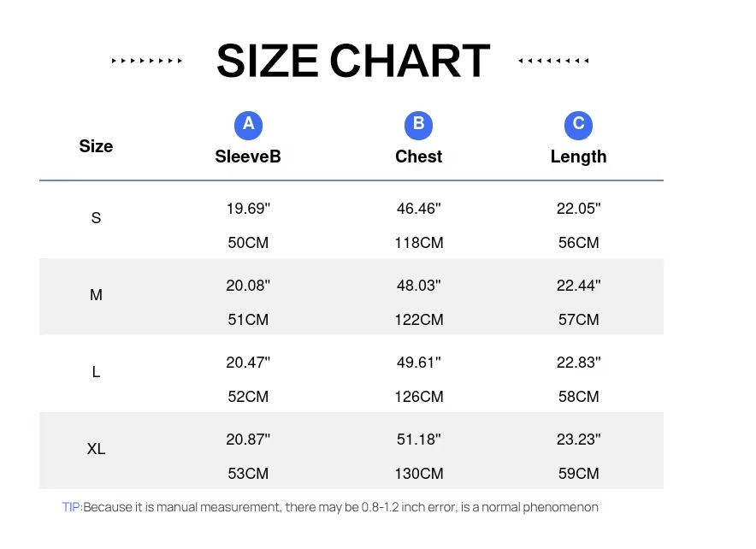Click the XL size row label

click(x=96, y=449)
